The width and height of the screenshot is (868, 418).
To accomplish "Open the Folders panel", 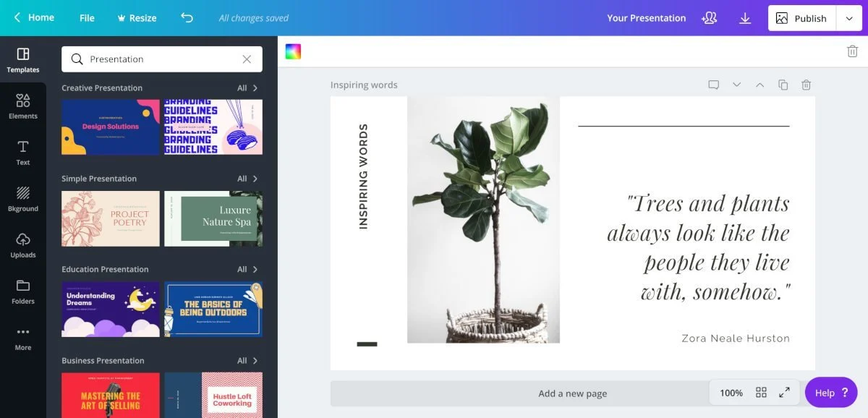I will tap(23, 292).
